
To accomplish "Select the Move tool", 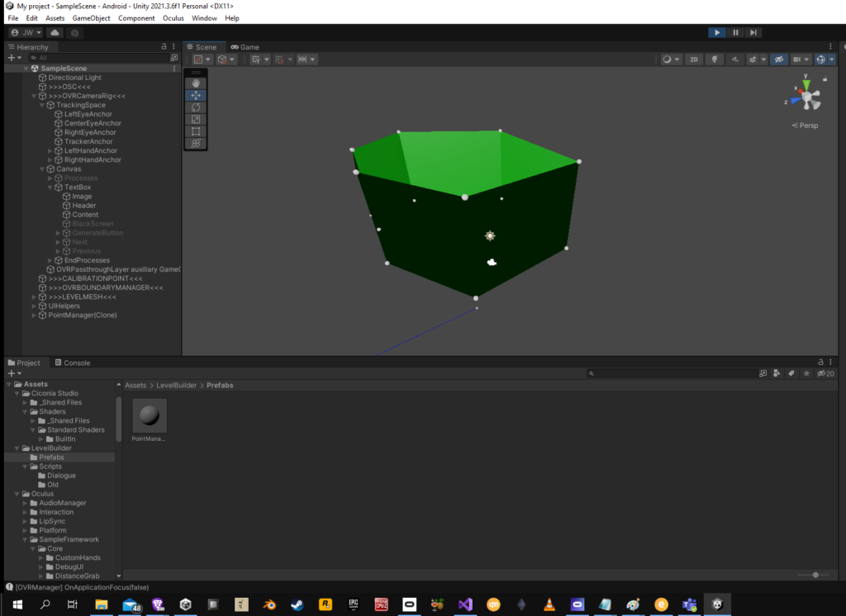I will [196, 95].
